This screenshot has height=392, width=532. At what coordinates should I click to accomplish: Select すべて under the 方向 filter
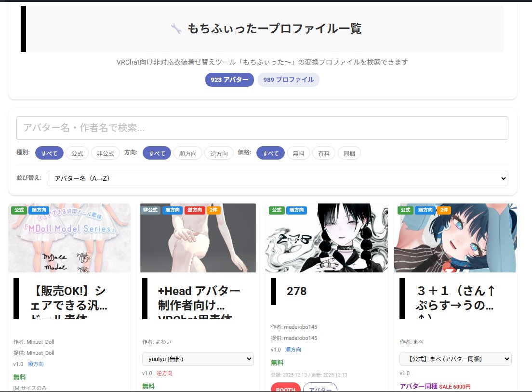(x=157, y=153)
